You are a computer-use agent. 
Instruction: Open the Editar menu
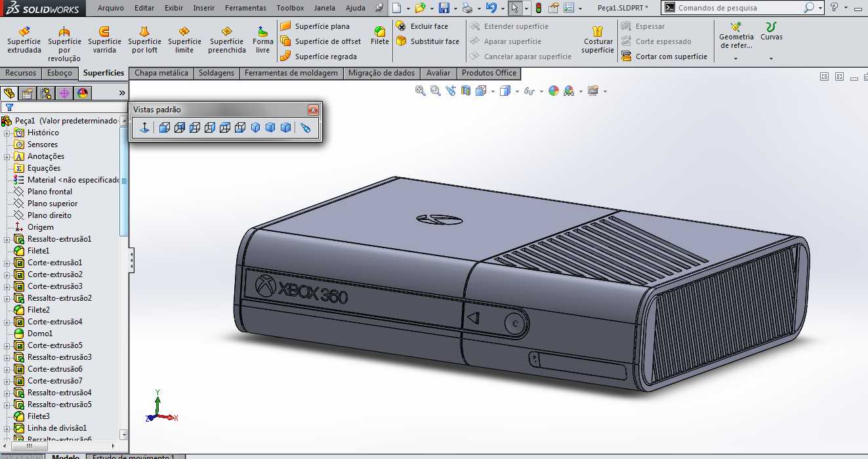click(144, 8)
